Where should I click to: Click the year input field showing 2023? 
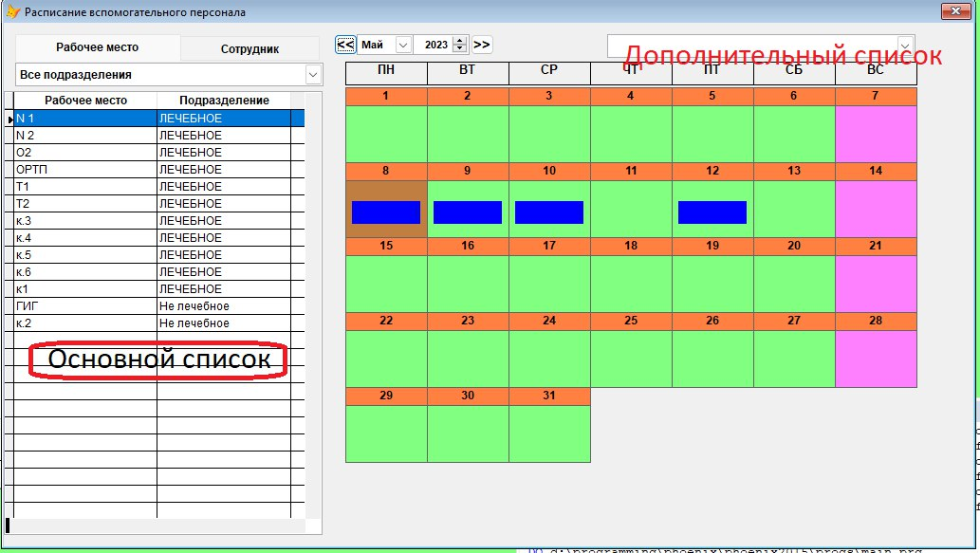coord(435,45)
